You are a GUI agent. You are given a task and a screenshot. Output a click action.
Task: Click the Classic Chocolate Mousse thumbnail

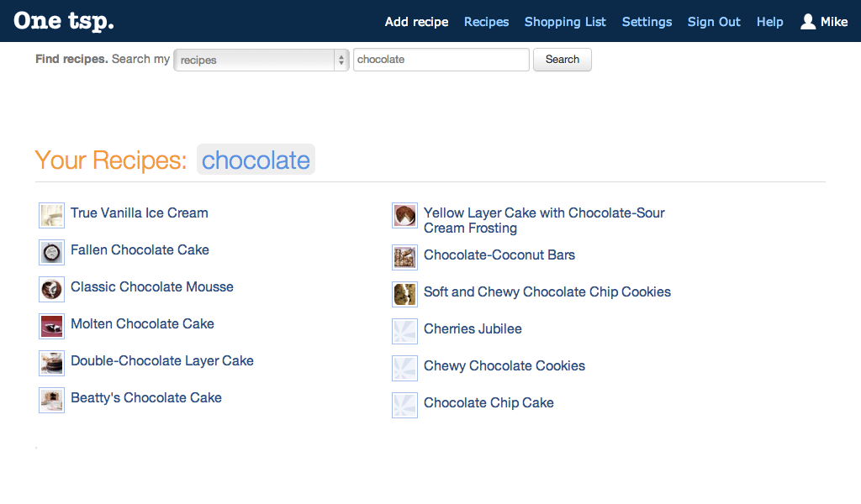(51, 290)
